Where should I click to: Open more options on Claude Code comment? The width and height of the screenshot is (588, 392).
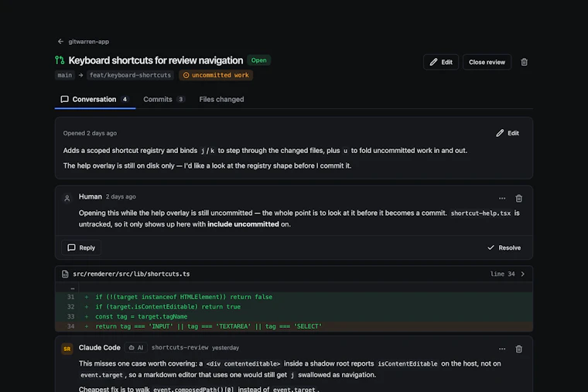(x=502, y=349)
